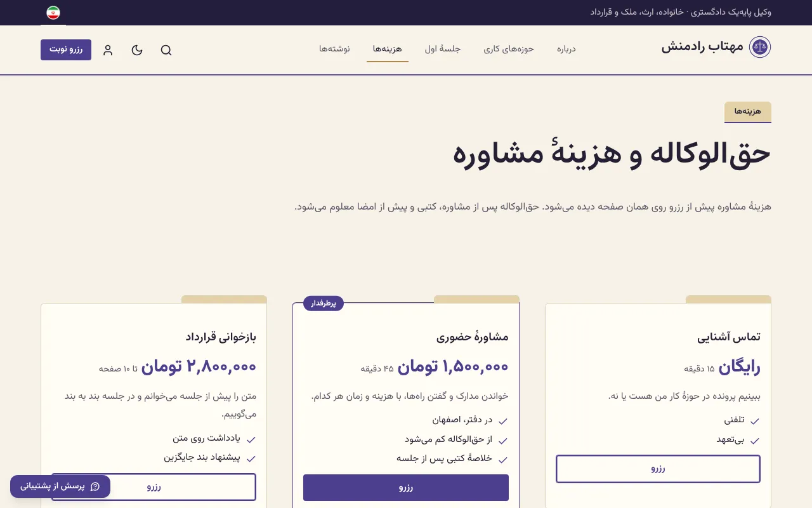The height and width of the screenshot is (508, 812).
Task: Click the ۱,۵۰۰,۰۰۰ تومان price
Action: 453,366
